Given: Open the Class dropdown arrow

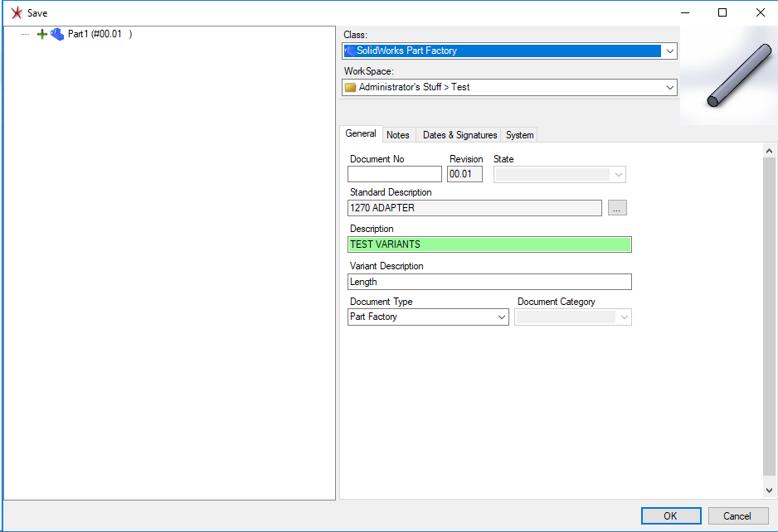Looking at the screenshot, I should click(x=669, y=51).
